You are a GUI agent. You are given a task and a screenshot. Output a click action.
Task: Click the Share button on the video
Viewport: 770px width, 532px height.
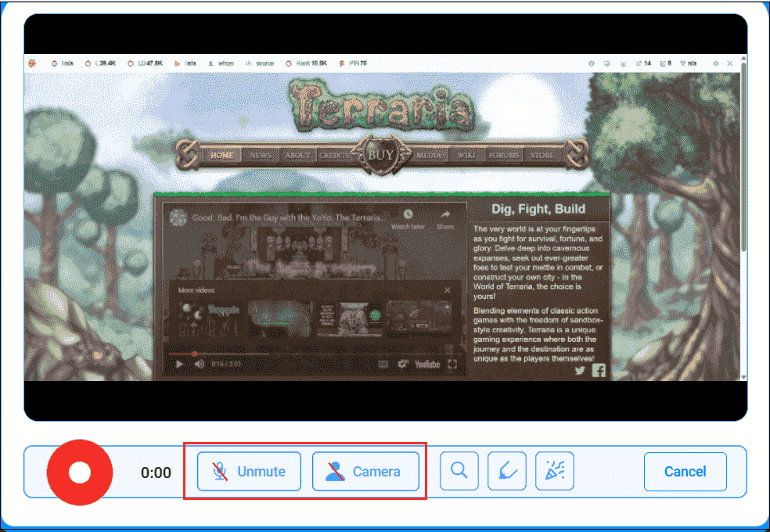(x=444, y=214)
